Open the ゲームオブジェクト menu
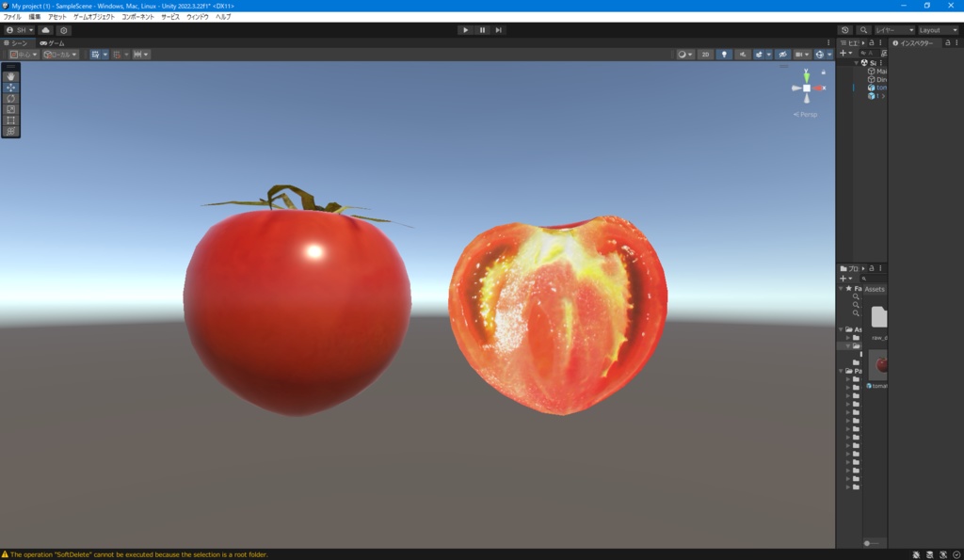 point(94,17)
